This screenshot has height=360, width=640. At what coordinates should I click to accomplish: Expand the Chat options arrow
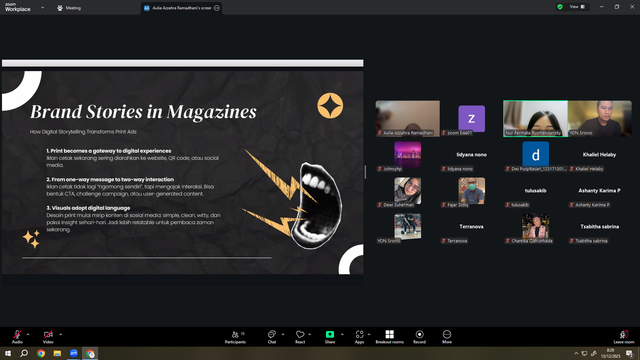[x=283, y=334]
